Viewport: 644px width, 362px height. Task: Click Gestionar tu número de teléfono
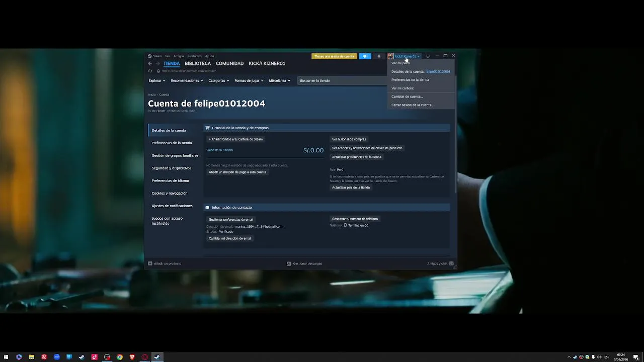pyautogui.click(x=355, y=219)
